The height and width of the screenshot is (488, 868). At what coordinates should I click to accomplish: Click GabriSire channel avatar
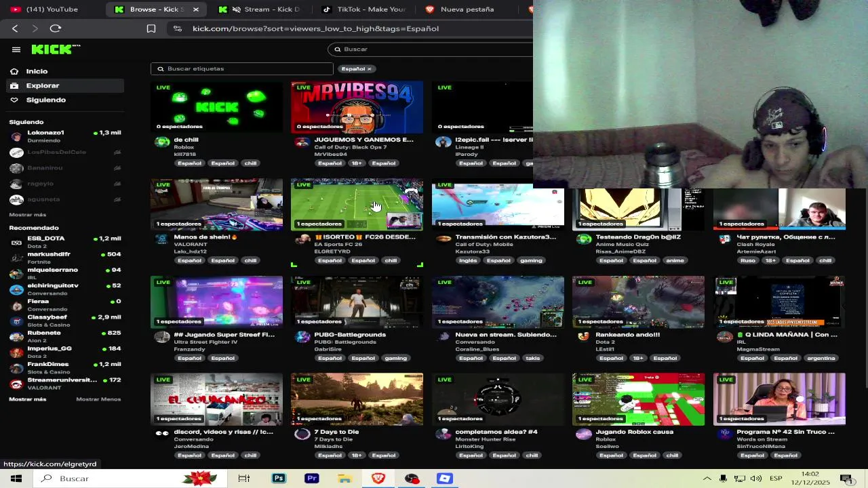coord(302,337)
